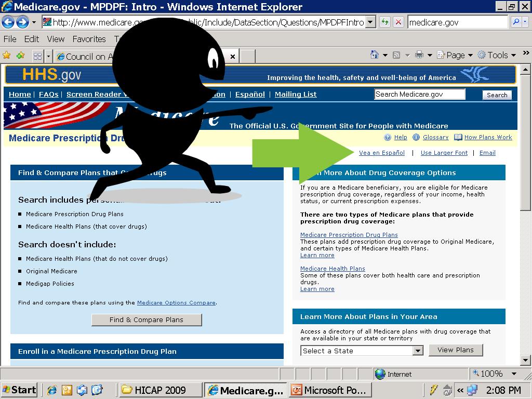
Task: Open the Tools menu dropdown
Action: [x=497, y=55]
